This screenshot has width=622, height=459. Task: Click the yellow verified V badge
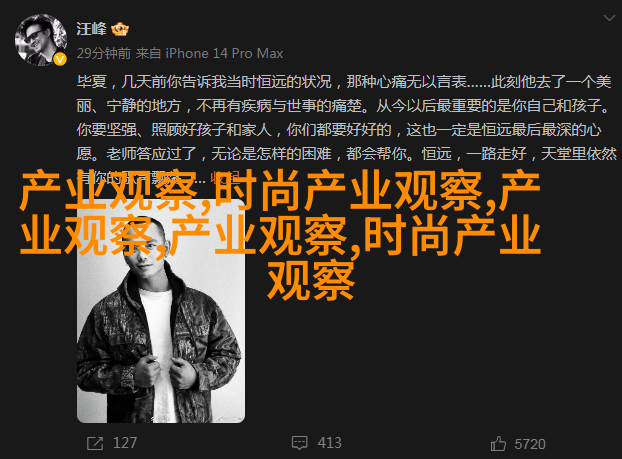click(x=60, y=60)
